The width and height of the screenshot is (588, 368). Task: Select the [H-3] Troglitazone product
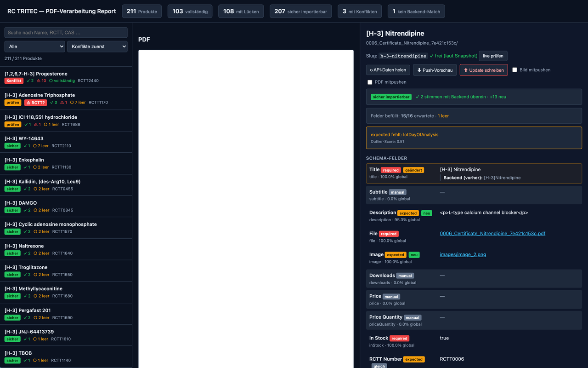(x=66, y=271)
